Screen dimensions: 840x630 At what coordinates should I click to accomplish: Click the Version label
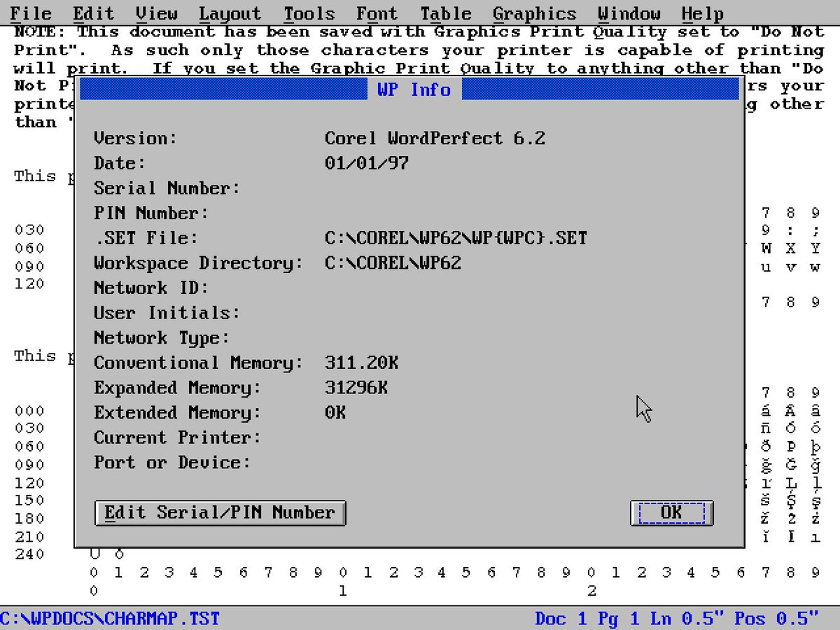coord(136,138)
